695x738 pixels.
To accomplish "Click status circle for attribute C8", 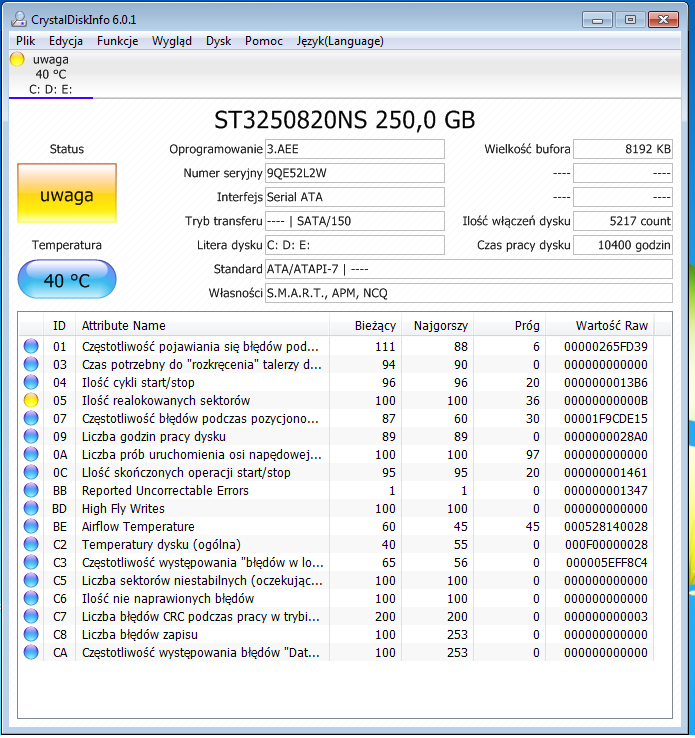I will coord(31,634).
